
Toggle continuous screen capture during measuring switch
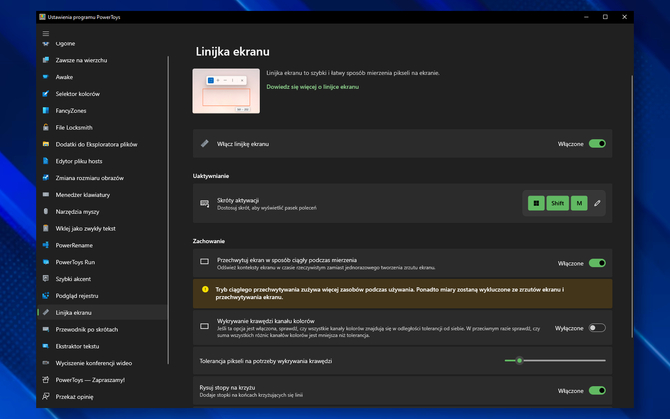click(597, 263)
